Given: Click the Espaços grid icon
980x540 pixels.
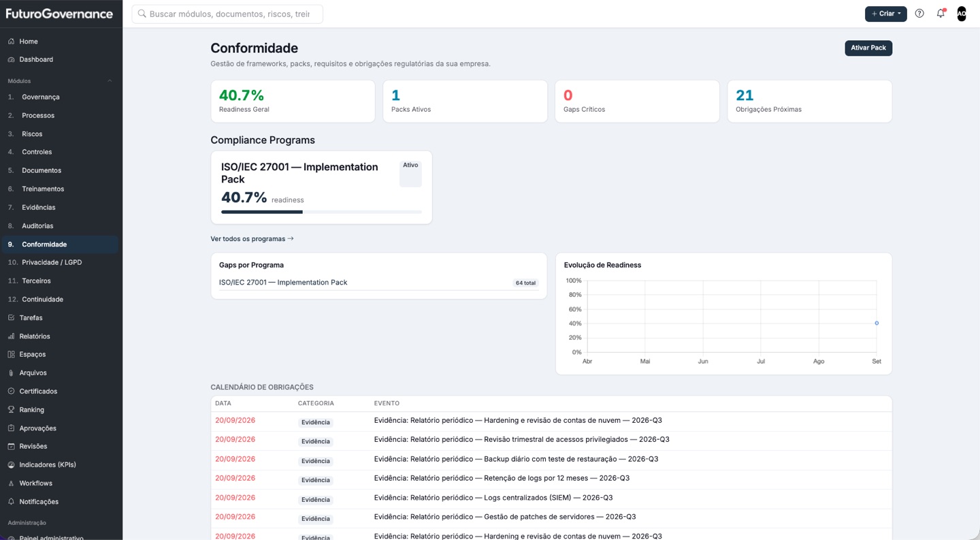Looking at the screenshot, I should [x=11, y=355].
